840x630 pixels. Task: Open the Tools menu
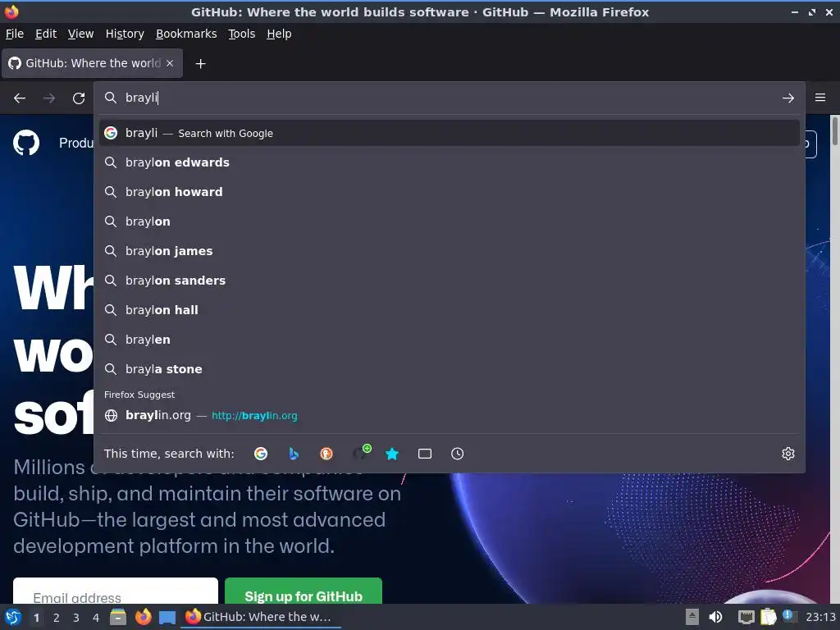click(242, 34)
